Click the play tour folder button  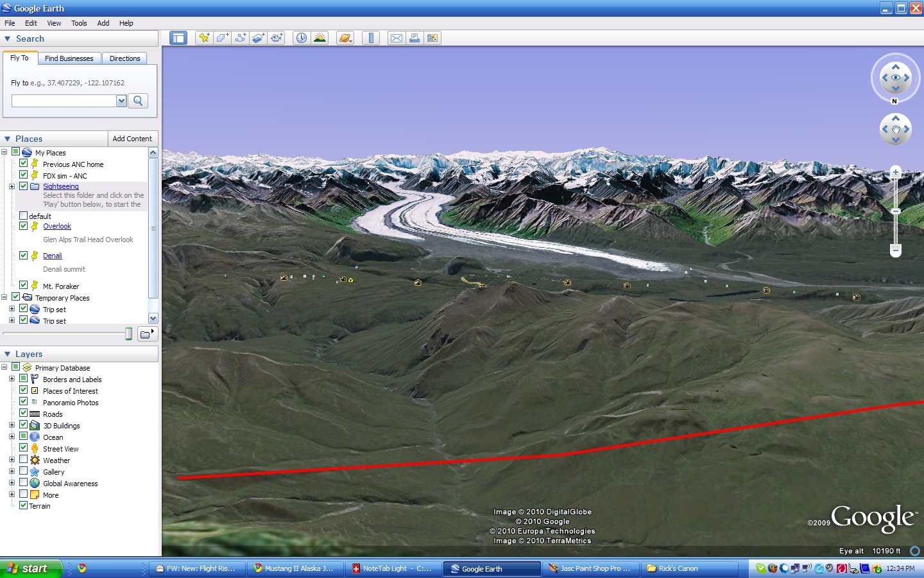tap(148, 333)
